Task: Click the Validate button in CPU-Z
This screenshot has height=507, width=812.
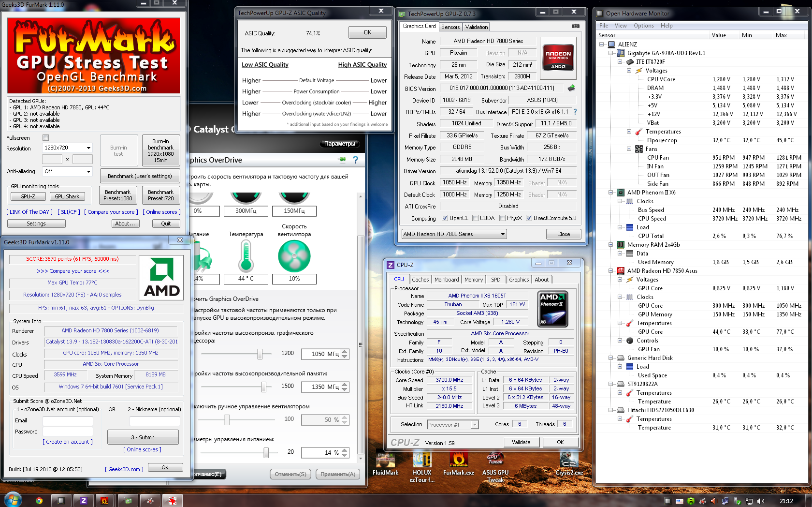Action: [x=521, y=442]
